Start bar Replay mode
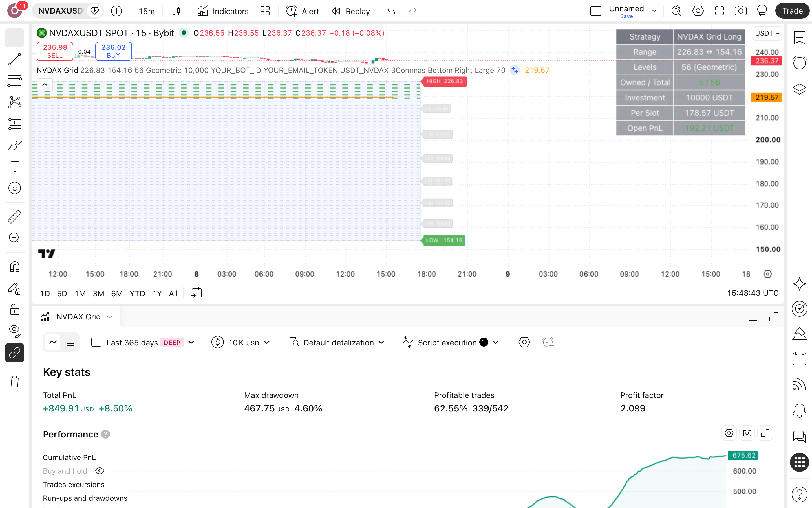The height and width of the screenshot is (508, 812). [351, 11]
